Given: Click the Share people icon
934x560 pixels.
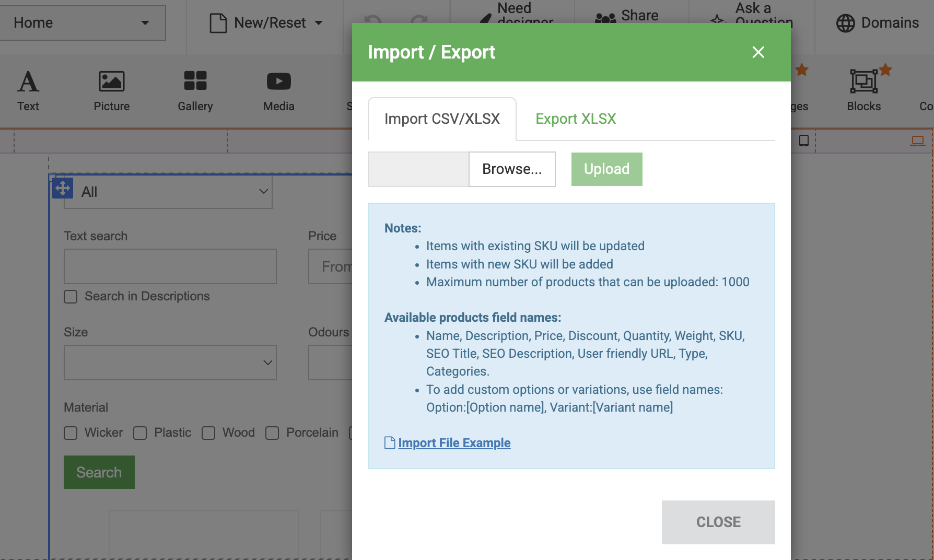Looking at the screenshot, I should [x=605, y=18].
